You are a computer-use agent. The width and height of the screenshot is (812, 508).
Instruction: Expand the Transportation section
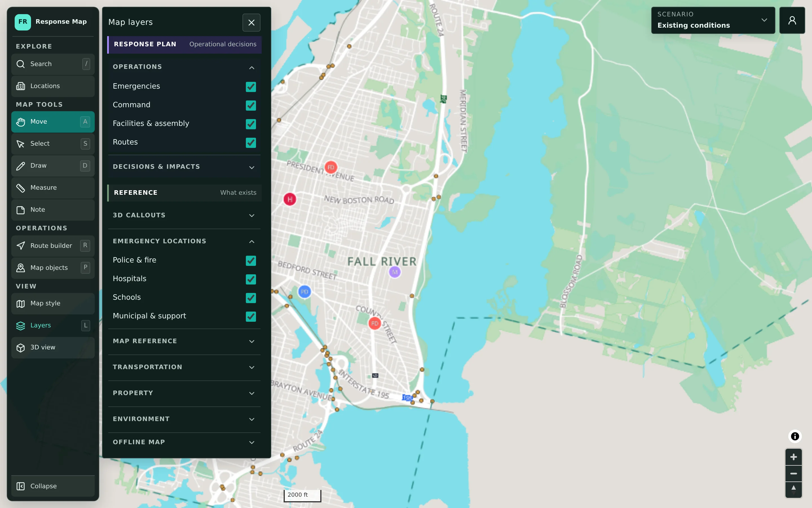pos(184,367)
